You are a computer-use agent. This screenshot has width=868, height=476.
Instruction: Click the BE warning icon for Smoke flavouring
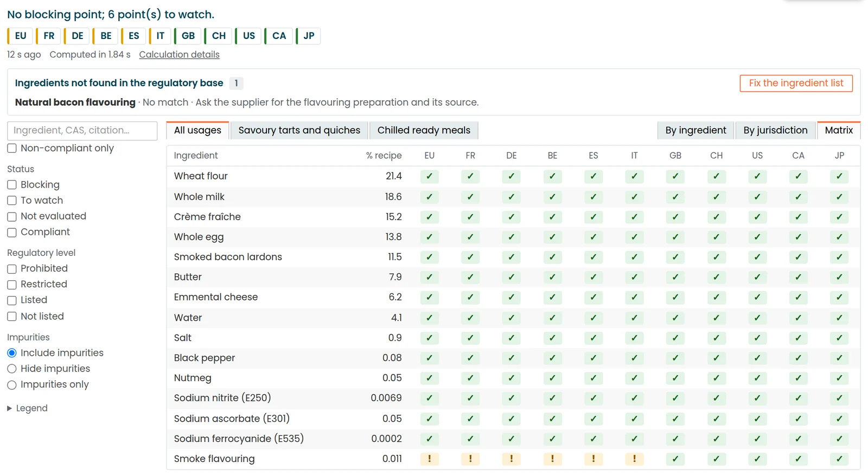point(552,459)
